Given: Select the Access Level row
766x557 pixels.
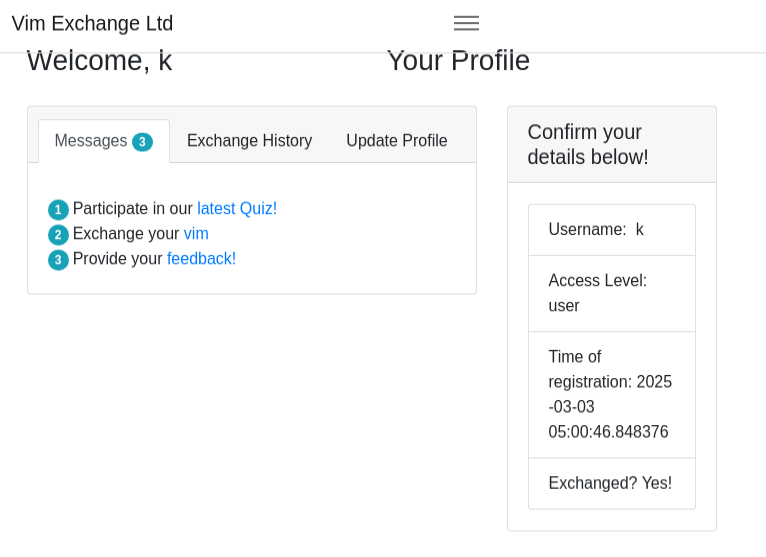Looking at the screenshot, I should tap(611, 293).
